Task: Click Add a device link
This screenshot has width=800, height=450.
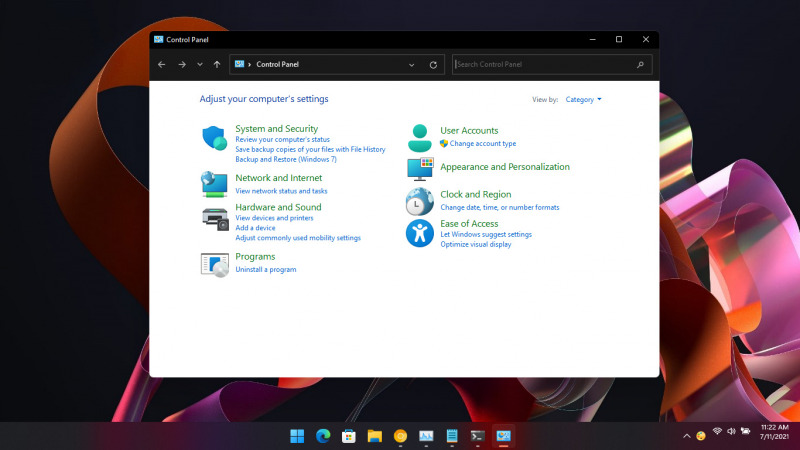Action: coord(255,228)
